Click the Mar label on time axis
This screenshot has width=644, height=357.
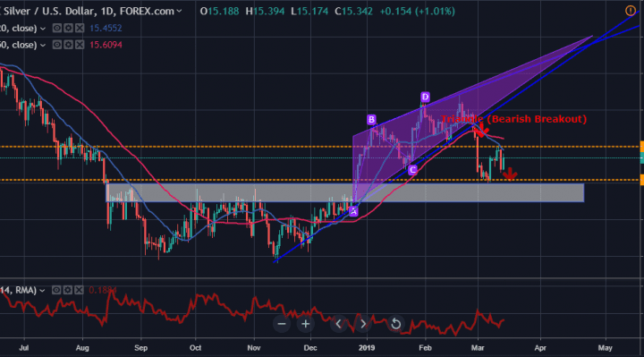point(478,348)
